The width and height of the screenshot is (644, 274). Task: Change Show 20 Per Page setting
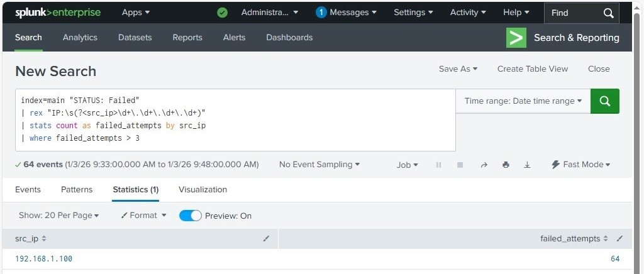58,216
